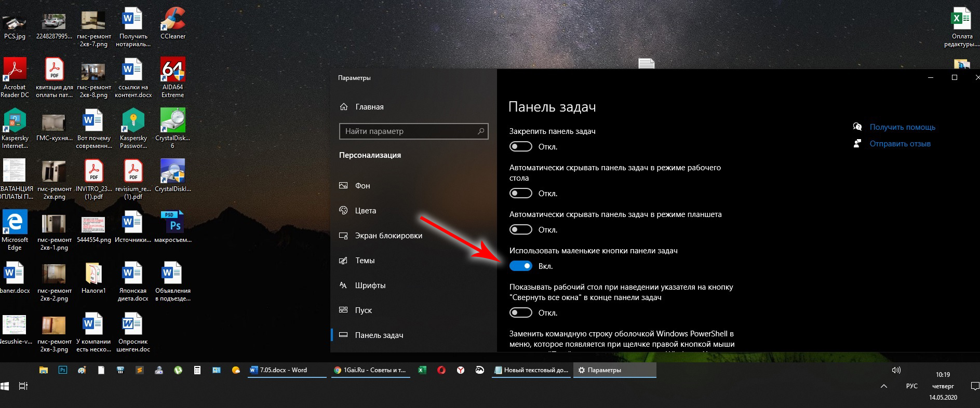This screenshot has width=980, height=408.
Task: Switch to Chrome '1Gai.Ru' taskbar button
Action: (370, 370)
